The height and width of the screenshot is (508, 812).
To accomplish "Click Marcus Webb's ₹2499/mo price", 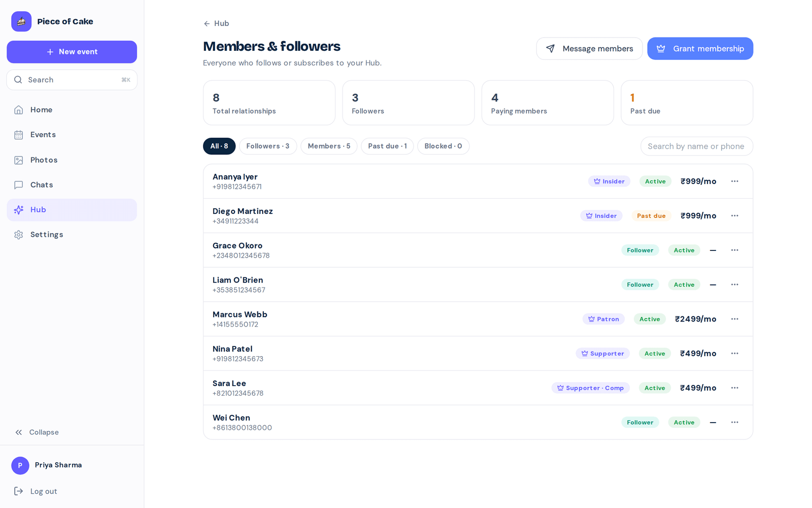I will pos(696,319).
